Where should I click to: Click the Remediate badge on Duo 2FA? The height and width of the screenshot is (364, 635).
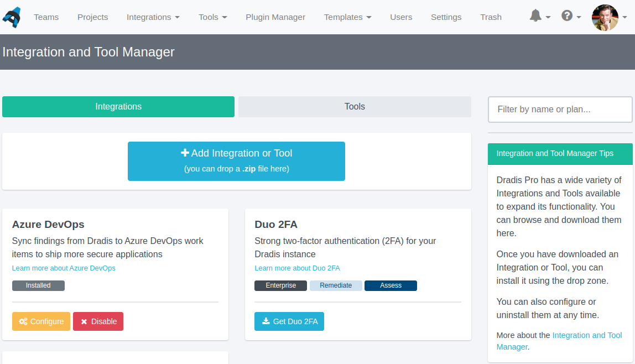[x=336, y=285]
